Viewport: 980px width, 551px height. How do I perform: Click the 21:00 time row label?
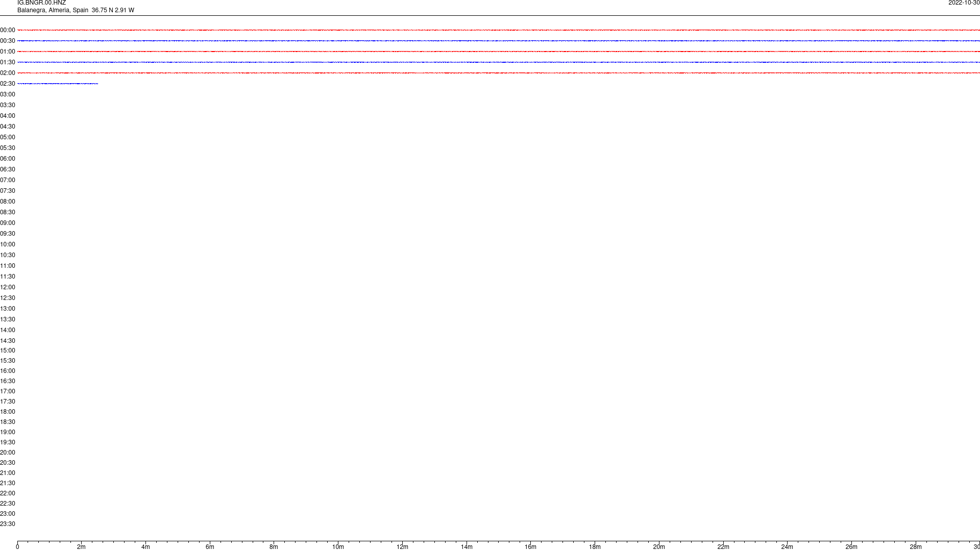pos(8,473)
